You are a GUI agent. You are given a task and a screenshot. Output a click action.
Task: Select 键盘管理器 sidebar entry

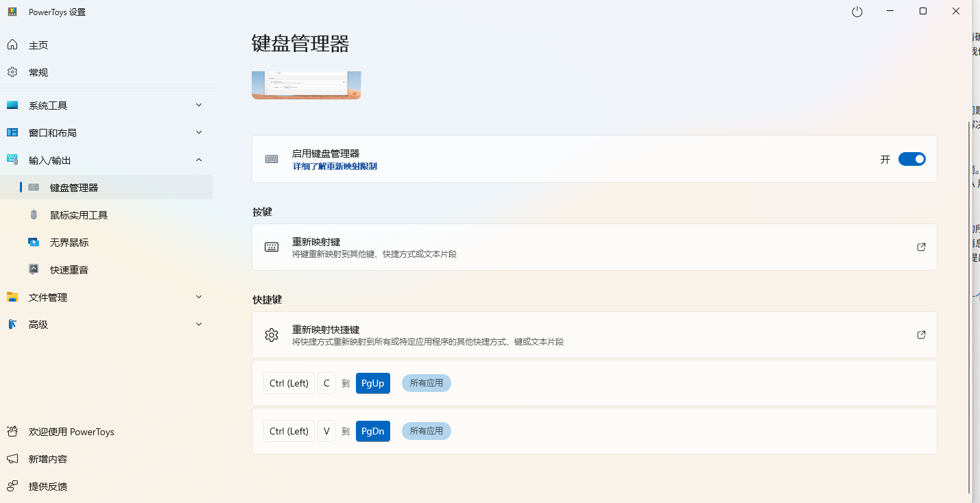[106, 188]
